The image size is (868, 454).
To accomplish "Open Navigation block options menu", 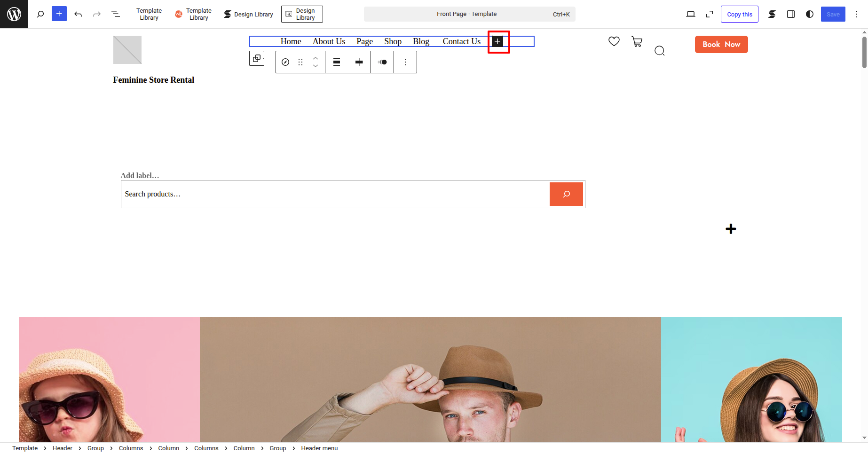I will (x=405, y=62).
